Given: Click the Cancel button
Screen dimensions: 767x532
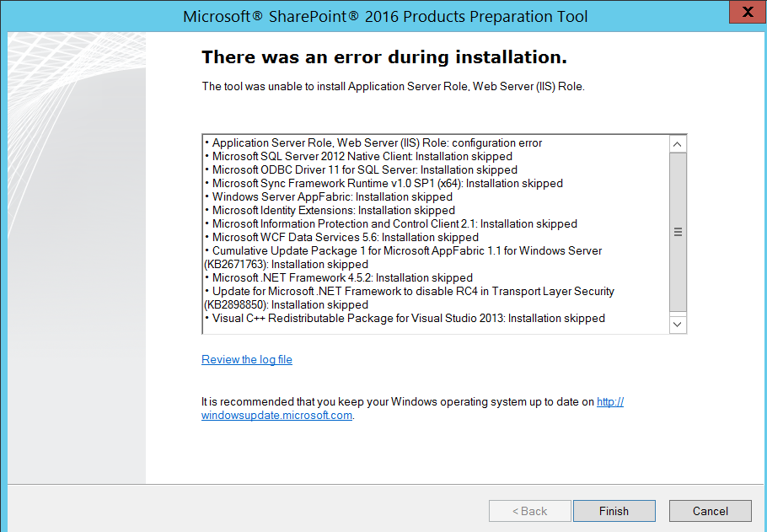Looking at the screenshot, I should 711,511.
